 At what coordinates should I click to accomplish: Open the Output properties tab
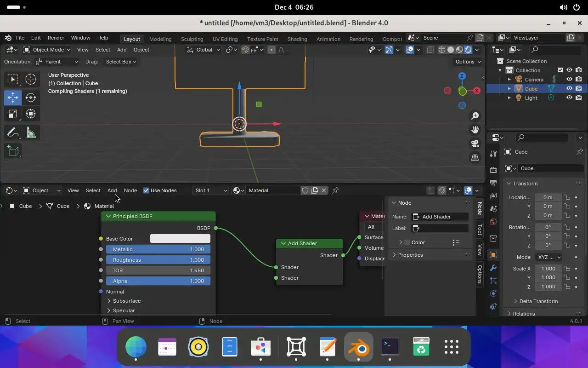[x=493, y=183]
